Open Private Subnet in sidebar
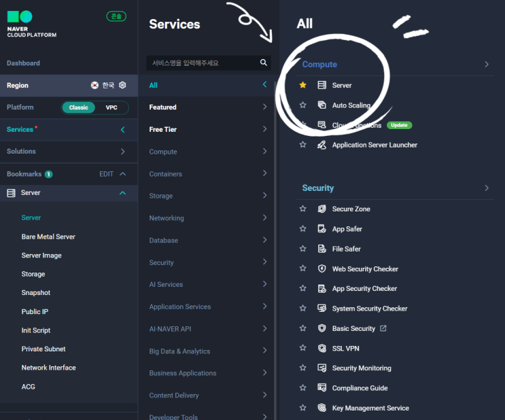 click(43, 349)
